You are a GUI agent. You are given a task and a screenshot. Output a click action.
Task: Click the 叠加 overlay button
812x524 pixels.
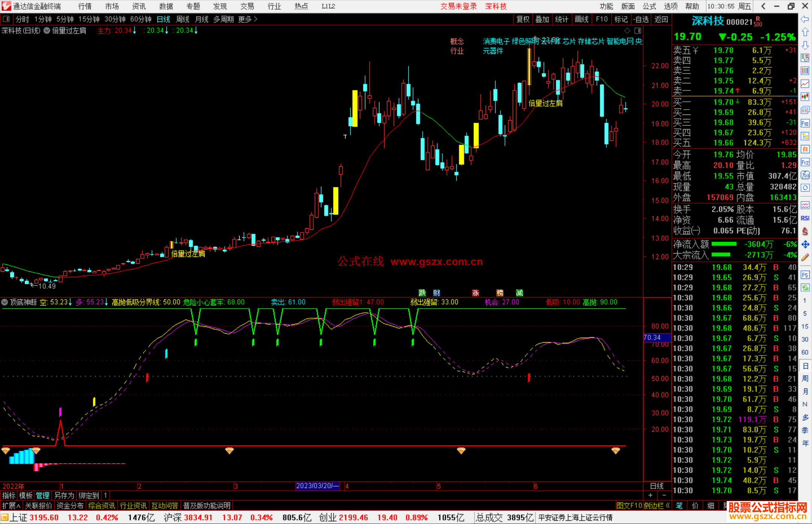(542, 19)
